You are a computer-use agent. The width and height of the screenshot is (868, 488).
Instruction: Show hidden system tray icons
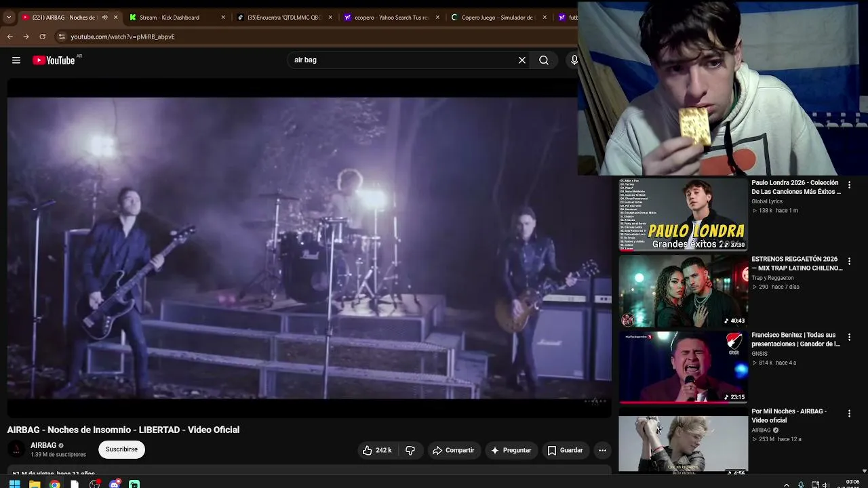pyautogui.click(x=787, y=485)
